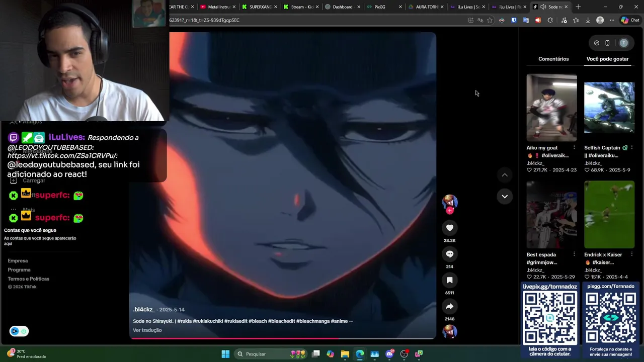Open Favorites list icon in toolbar
Screen dimensions: 644x362
click(576, 20)
